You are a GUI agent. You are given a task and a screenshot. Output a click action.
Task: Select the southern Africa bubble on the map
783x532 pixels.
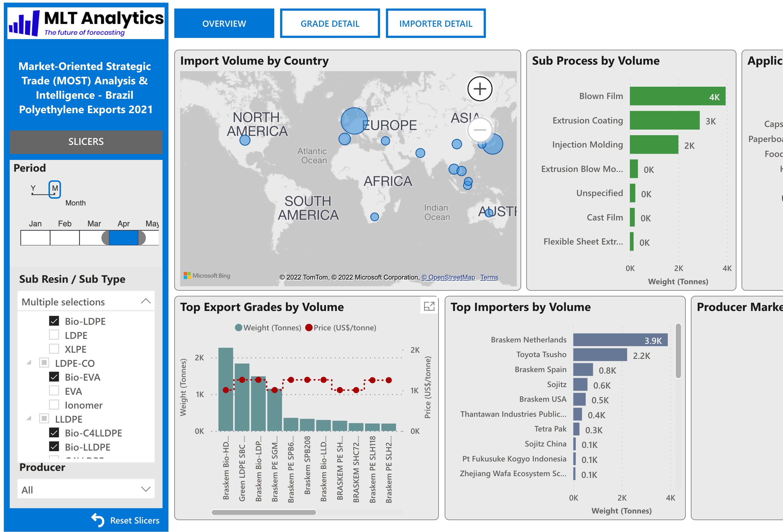[x=374, y=217]
